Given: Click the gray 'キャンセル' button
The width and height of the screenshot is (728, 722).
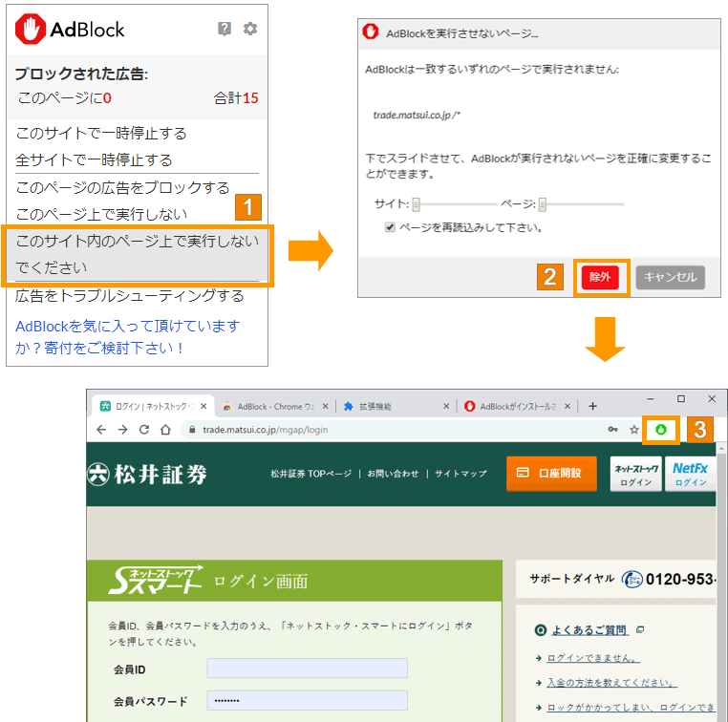Looking at the screenshot, I should [670, 277].
